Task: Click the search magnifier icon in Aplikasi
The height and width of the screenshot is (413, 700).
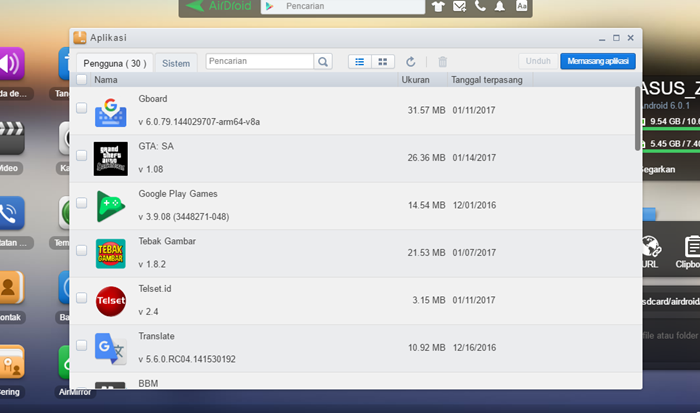Action: click(323, 61)
